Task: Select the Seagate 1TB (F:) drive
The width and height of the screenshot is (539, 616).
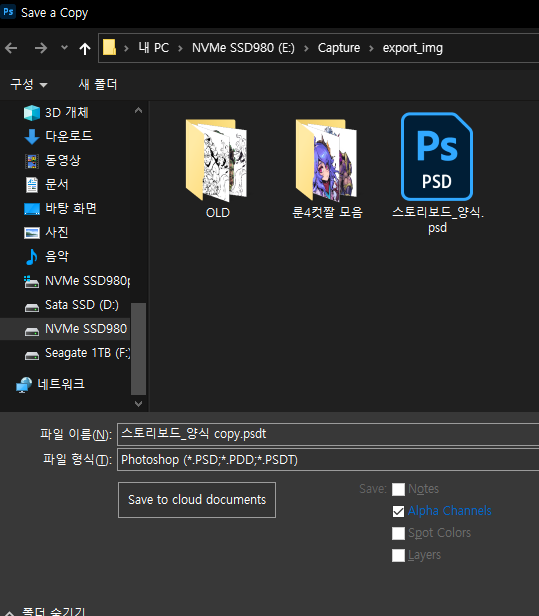Action: pos(87,353)
